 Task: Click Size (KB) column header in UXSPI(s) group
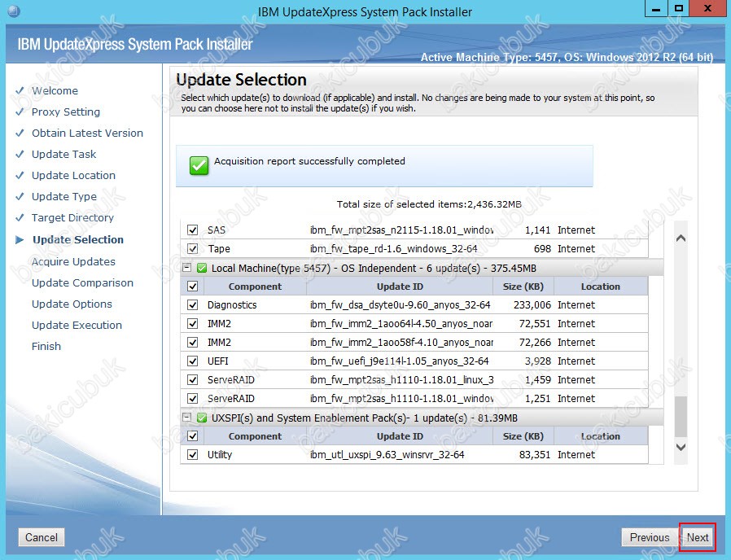(x=523, y=436)
